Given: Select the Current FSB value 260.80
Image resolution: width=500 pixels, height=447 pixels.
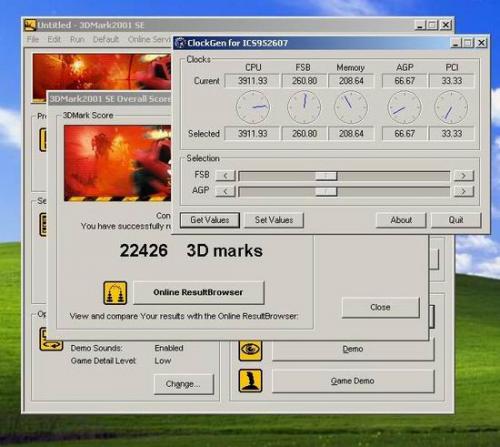Looking at the screenshot, I should (x=304, y=81).
